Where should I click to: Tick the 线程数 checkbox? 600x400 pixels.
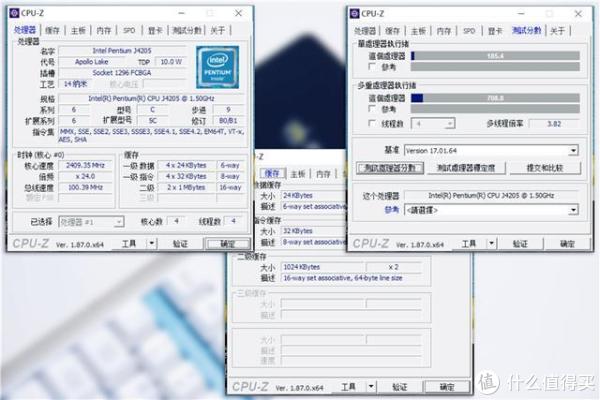click(x=372, y=123)
